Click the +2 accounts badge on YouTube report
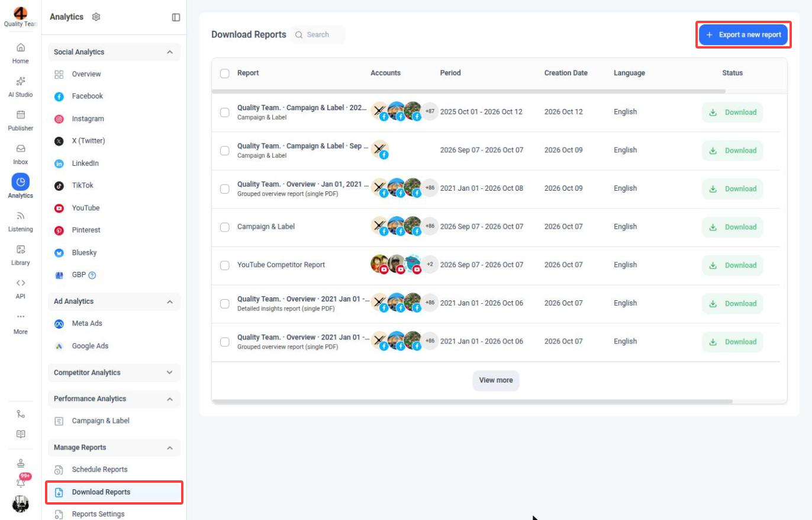The width and height of the screenshot is (812, 520). (430, 265)
